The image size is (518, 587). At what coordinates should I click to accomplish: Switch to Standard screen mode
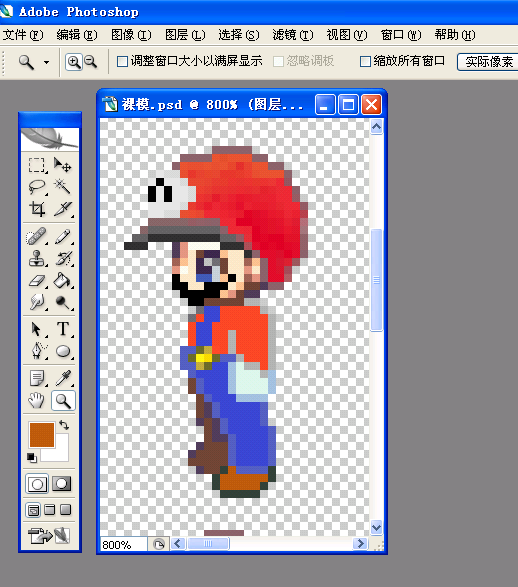pos(33,510)
